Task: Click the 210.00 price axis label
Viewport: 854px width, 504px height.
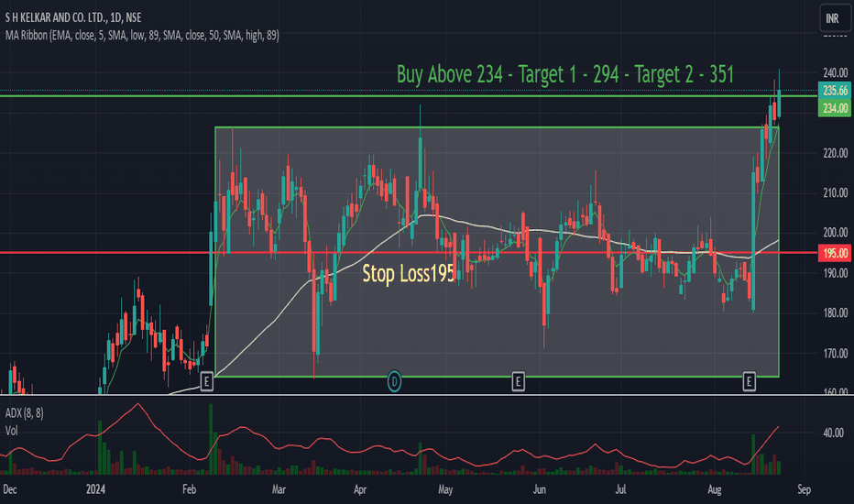Action: (x=835, y=192)
